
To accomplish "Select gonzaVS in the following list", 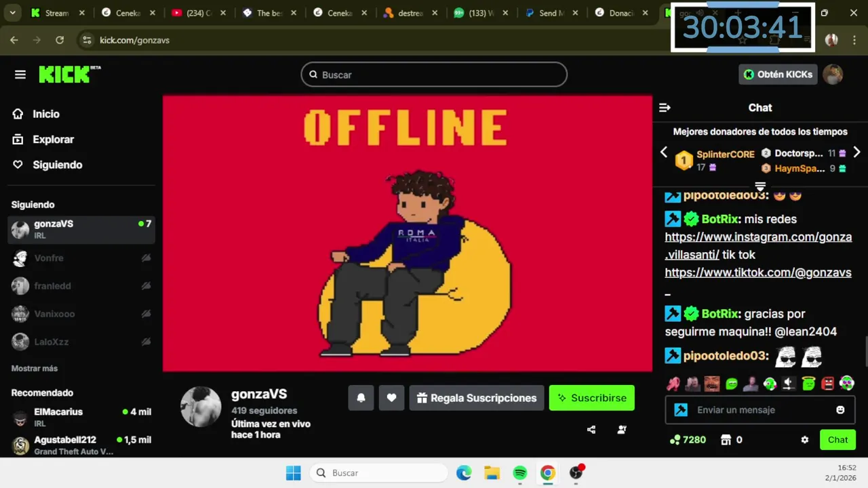I will click(81, 230).
